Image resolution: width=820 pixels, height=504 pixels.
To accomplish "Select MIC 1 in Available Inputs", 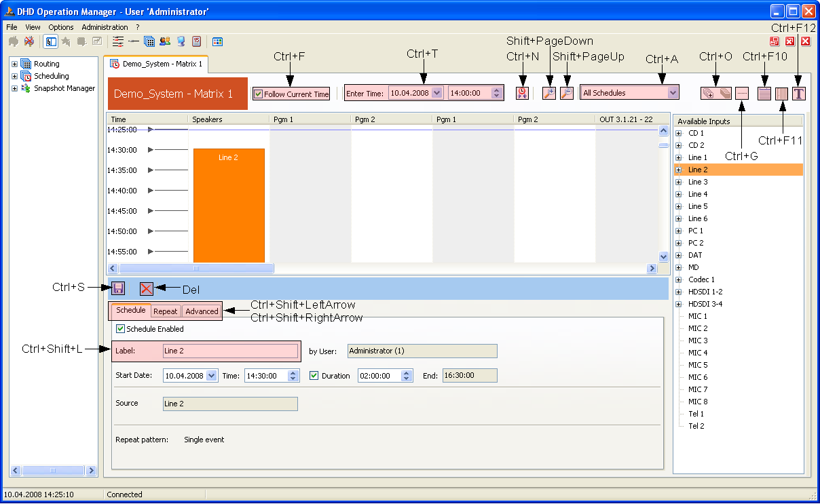I will [x=698, y=316].
